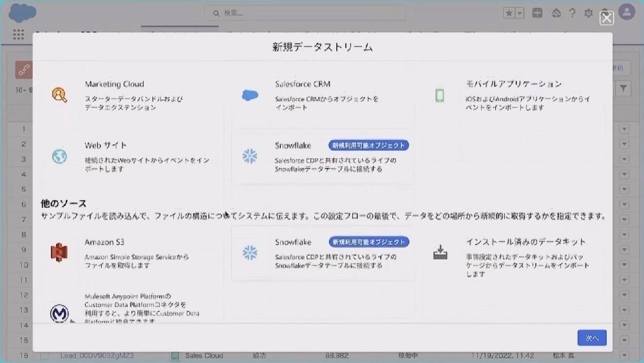Open the Salesforce cloud logo home
This screenshot has height=363, width=644.
click(x=22, y=13)
